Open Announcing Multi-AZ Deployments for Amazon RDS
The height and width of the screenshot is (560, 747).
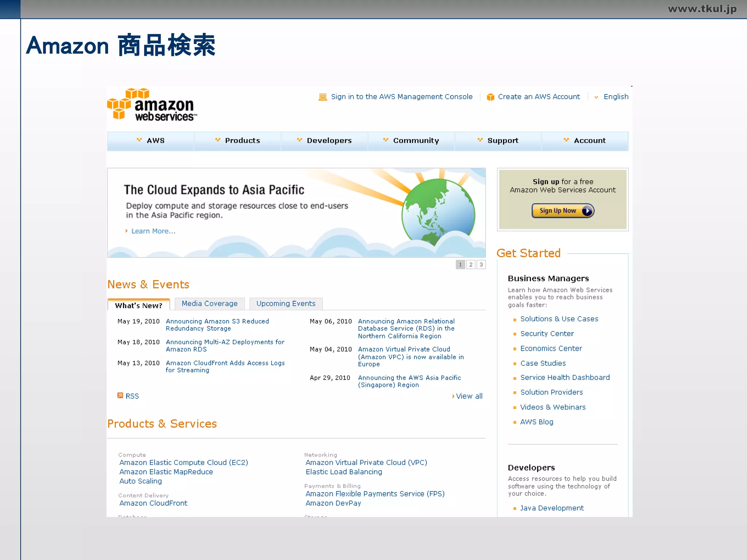225,346
